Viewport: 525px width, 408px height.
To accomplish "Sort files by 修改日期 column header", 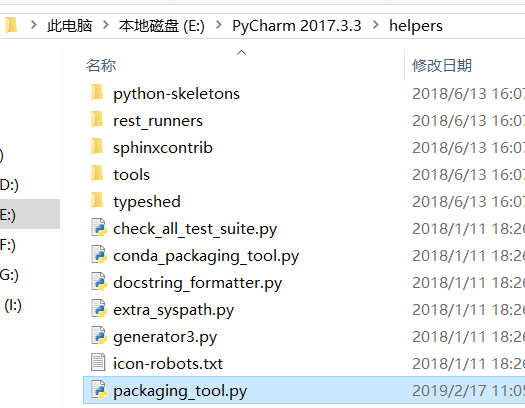I will [442, 66].
